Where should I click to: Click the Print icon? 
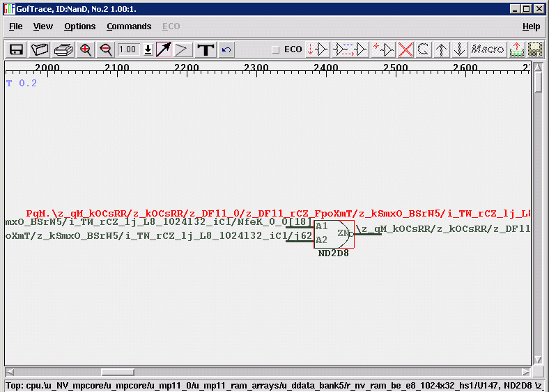[x=63, y=49]
